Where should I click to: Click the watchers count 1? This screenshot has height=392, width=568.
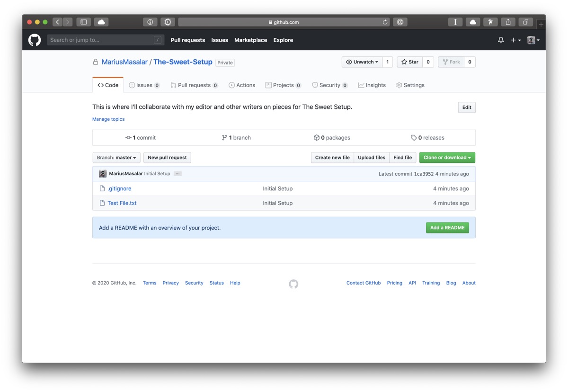(x=388, y=62)
